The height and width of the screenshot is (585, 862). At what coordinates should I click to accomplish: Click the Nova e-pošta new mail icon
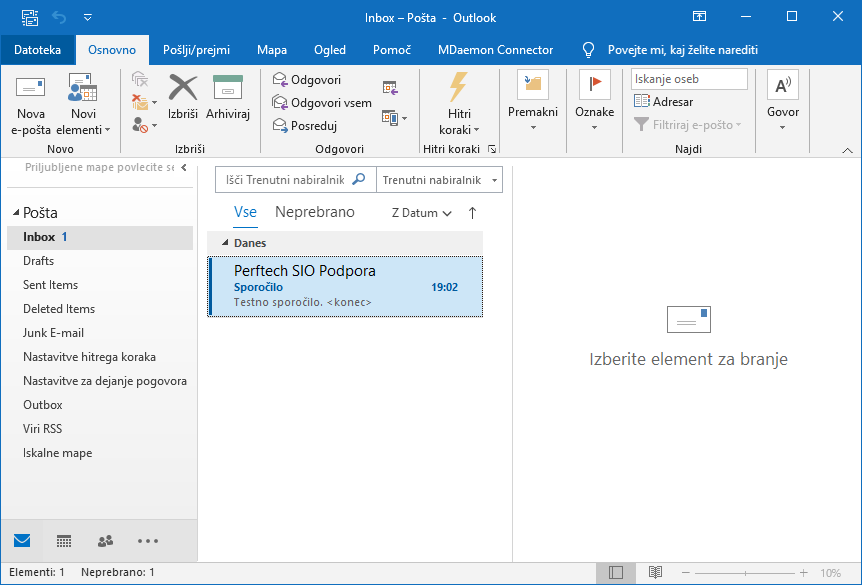click(x=30, y=90)
